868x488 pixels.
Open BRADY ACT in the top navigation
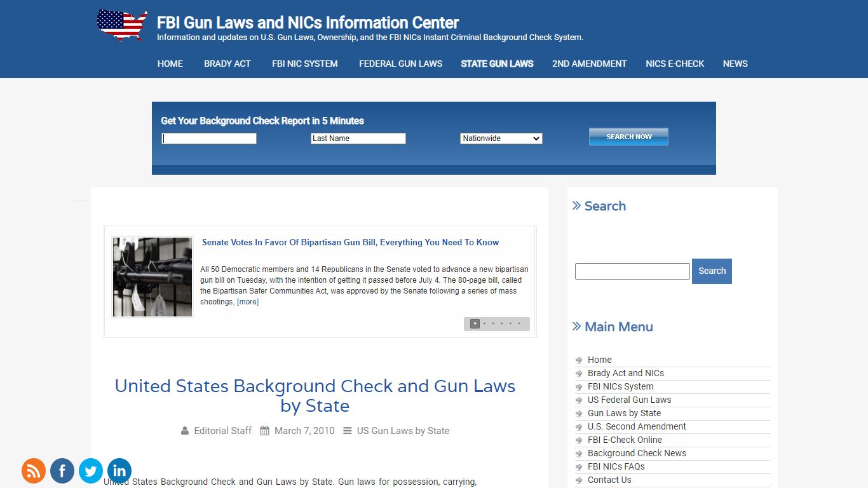coord(227,64)
